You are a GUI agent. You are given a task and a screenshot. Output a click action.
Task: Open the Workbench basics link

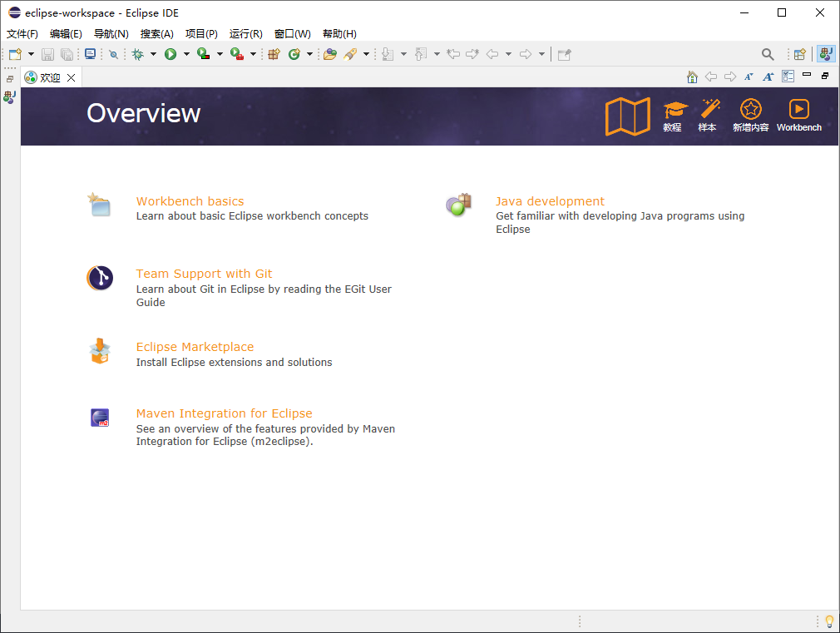pos(190,201)
